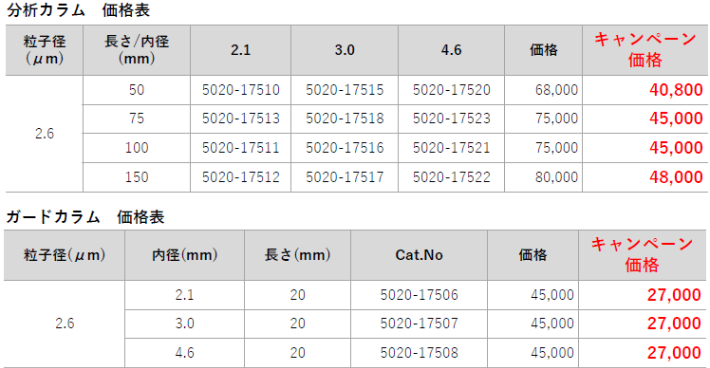Select guard column 5020-17506

419,295
